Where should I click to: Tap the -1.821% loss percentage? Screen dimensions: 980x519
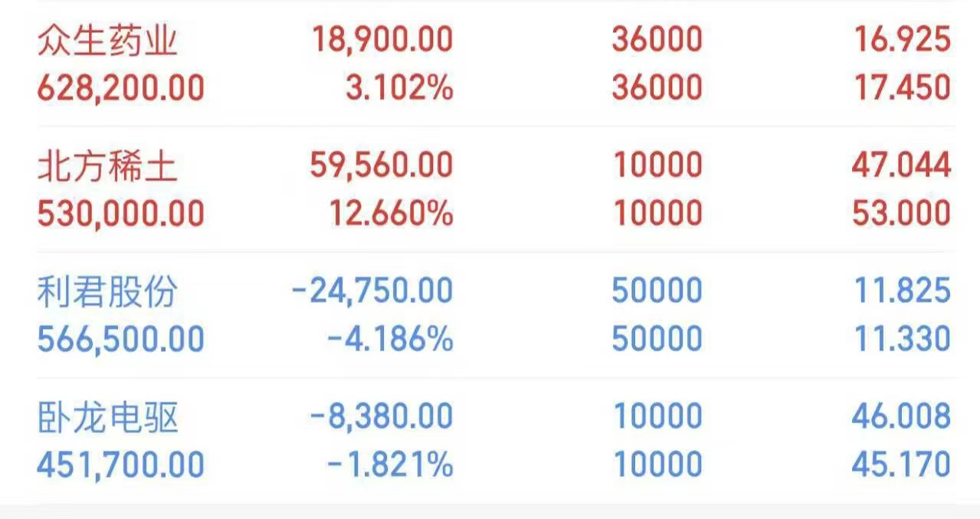(390, 465)
